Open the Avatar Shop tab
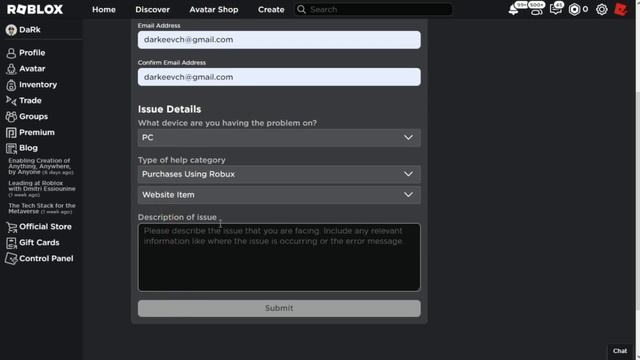The image size is (640, 360). (x=214, y=9)
